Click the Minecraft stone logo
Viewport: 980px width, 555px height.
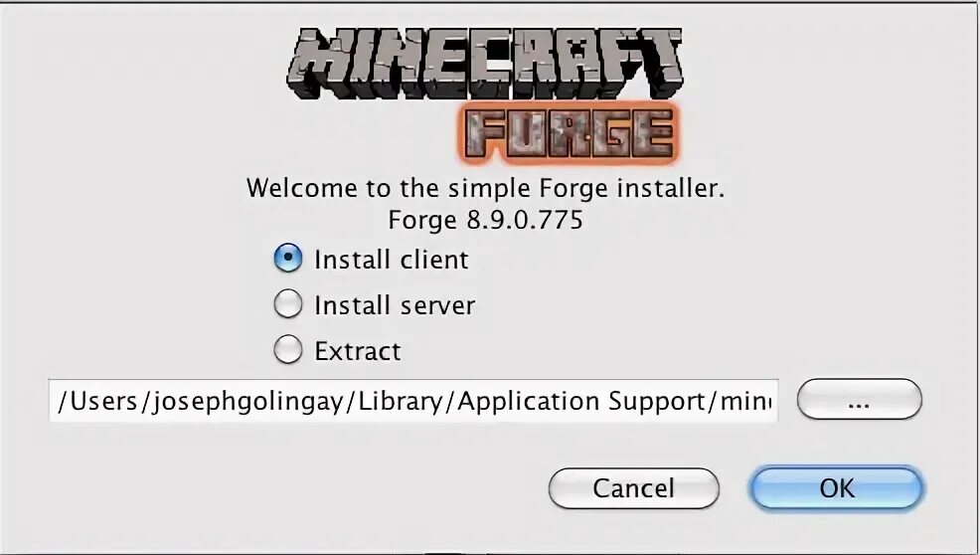click(484, 63)
